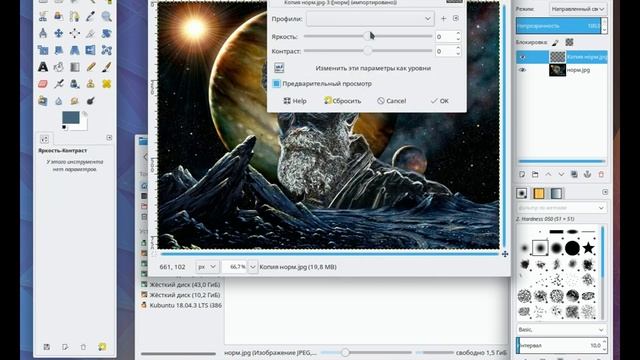Screen dimensions: 640x360
Task: Open the Basic brush tag dropdown
Action: [561, 329]
